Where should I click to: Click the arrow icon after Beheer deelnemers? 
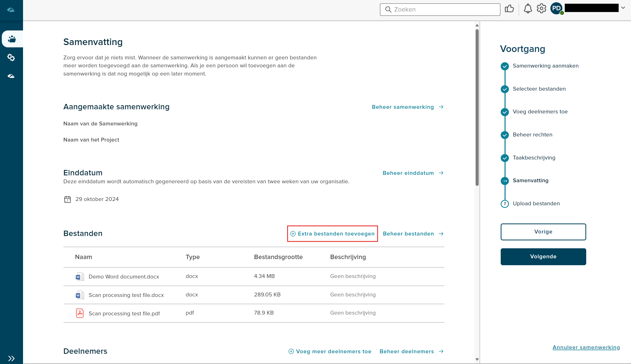tap(441, 351)
